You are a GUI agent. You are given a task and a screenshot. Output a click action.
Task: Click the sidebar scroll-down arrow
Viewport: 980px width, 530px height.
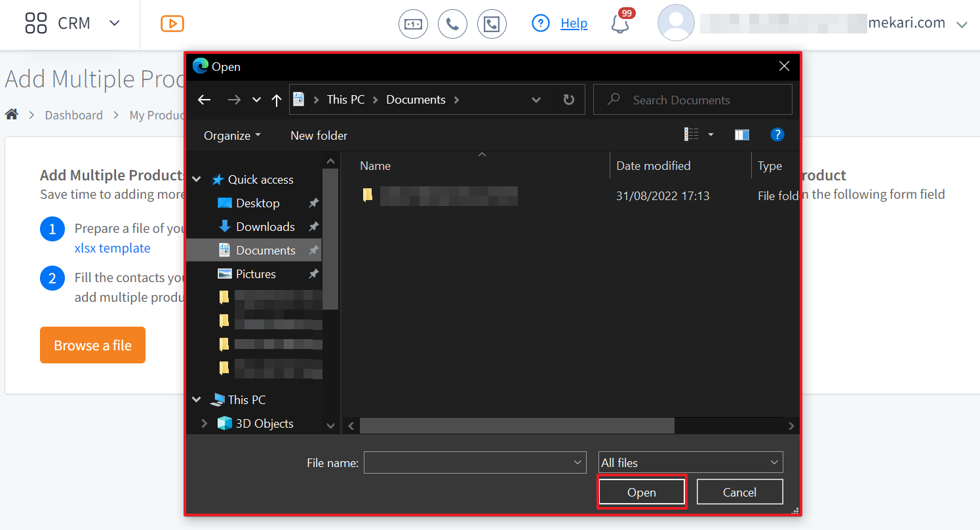coord(331,426)
